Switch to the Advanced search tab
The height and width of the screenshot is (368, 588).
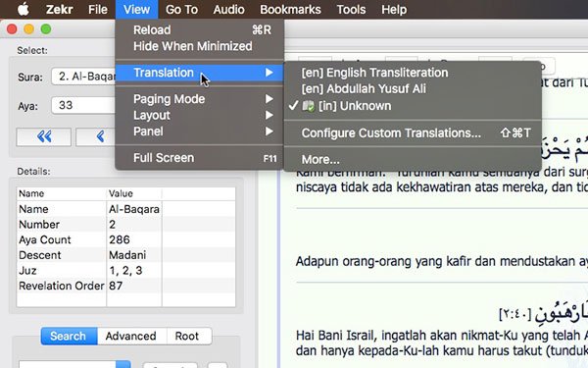pos(131,336)
